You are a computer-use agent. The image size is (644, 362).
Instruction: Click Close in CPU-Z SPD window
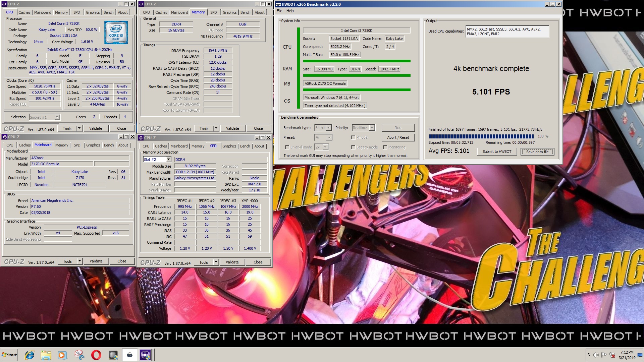(x=258, y=262)
